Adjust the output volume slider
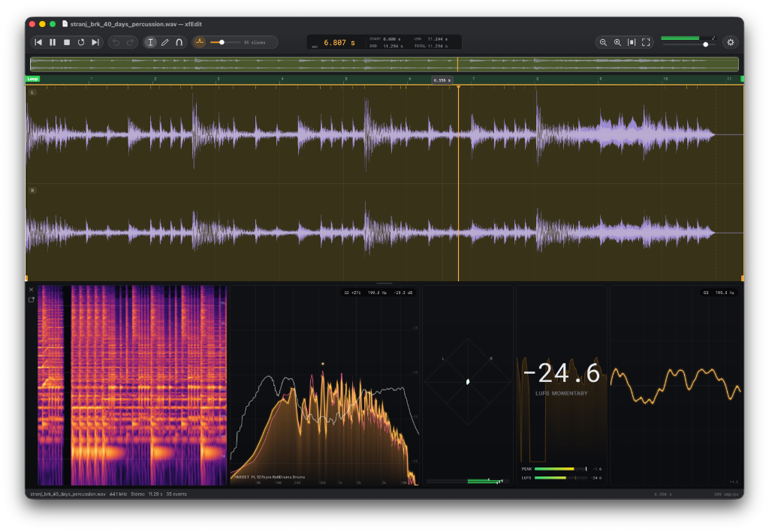 pos(688,44)
